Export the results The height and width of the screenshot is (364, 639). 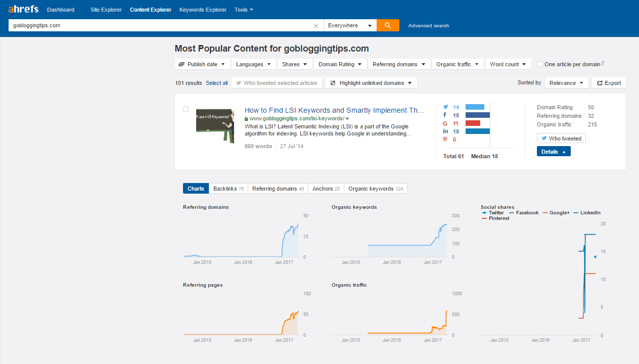[x=609, y=83]
